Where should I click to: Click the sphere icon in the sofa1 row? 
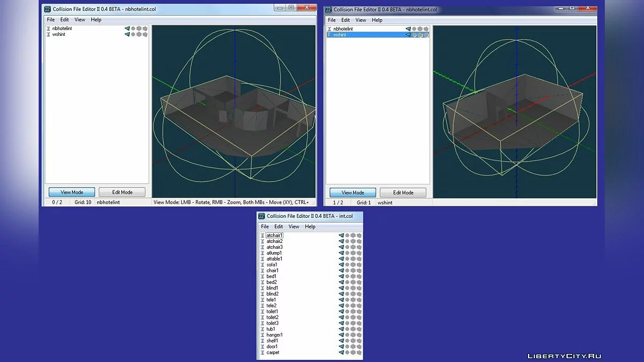347,265
